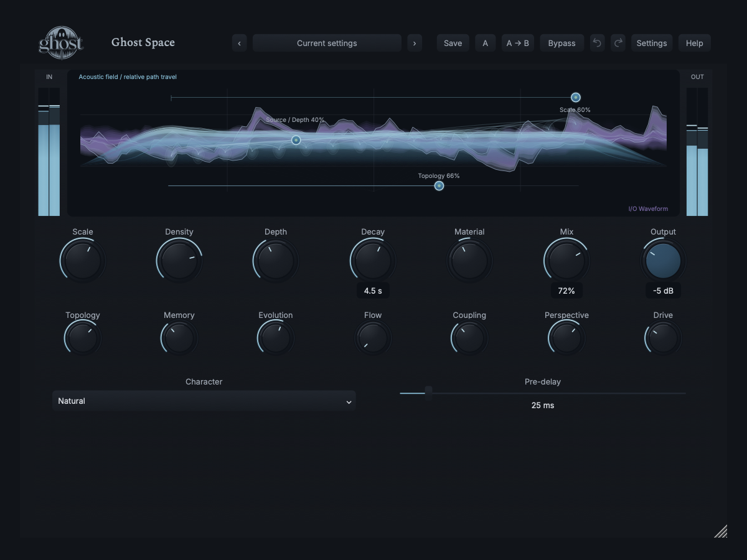Click the Mix knob
The width and height of the screenshot is (747, 560).
[566, 261]
